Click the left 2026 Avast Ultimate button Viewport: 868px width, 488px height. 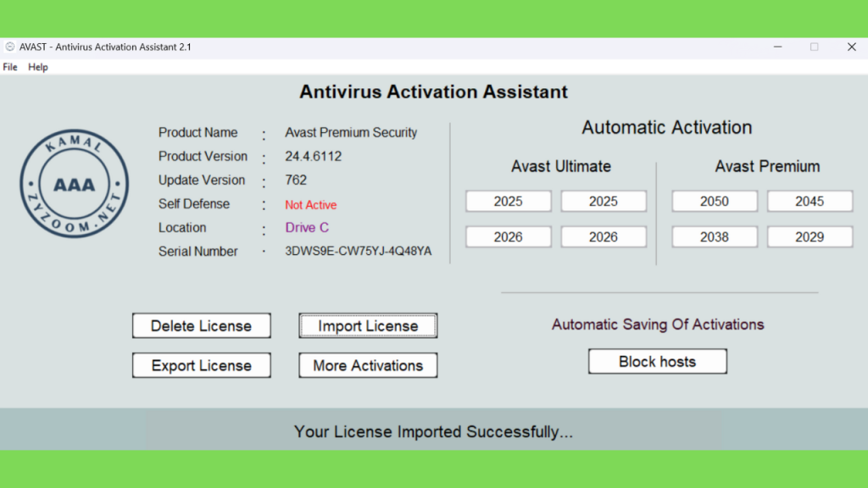click(509, 237)
